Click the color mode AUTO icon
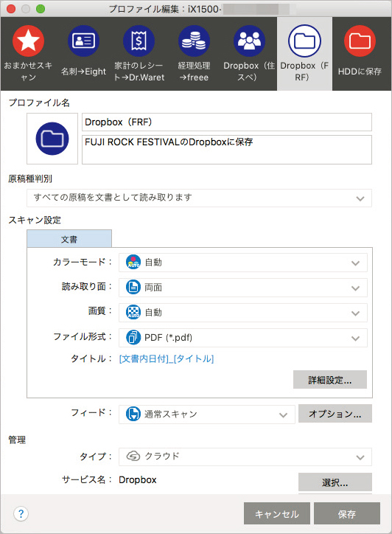The image size is (392, 534). (x=133, y=263)
